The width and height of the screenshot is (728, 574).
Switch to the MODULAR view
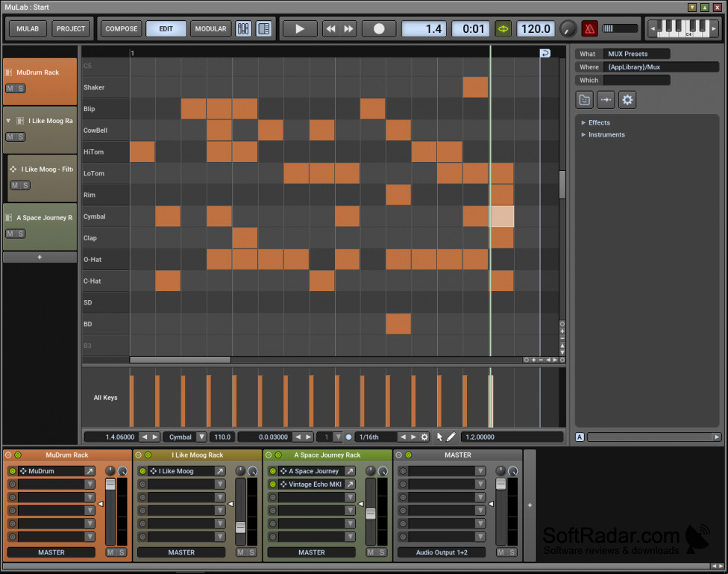210,29
